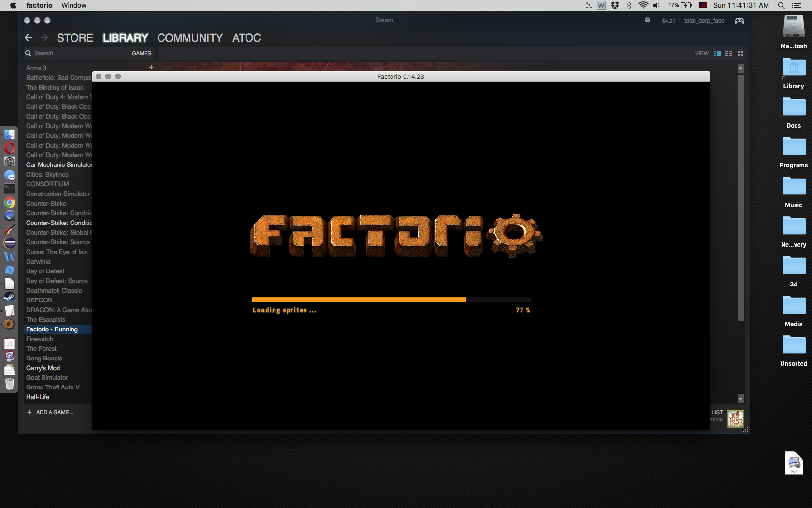
Task: Open QuickTime Player in the dock
Action: click(x=10, y=216)
